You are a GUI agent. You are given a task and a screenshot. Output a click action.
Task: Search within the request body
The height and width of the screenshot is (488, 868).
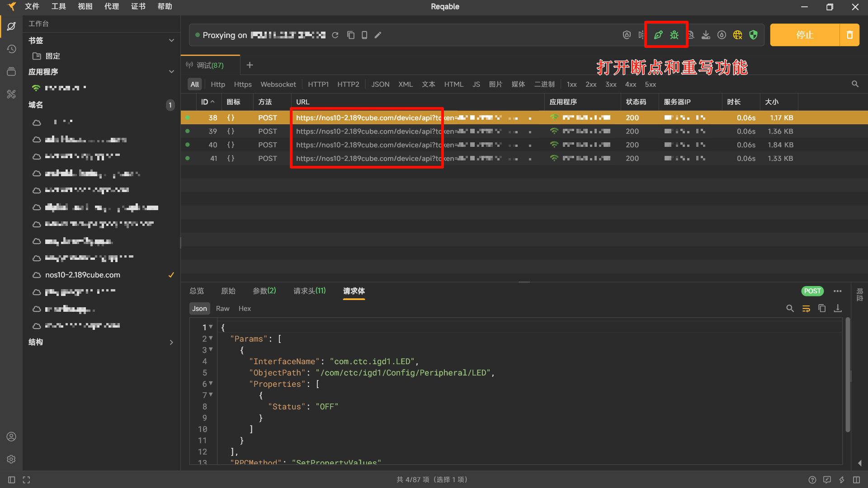[790, 308]
